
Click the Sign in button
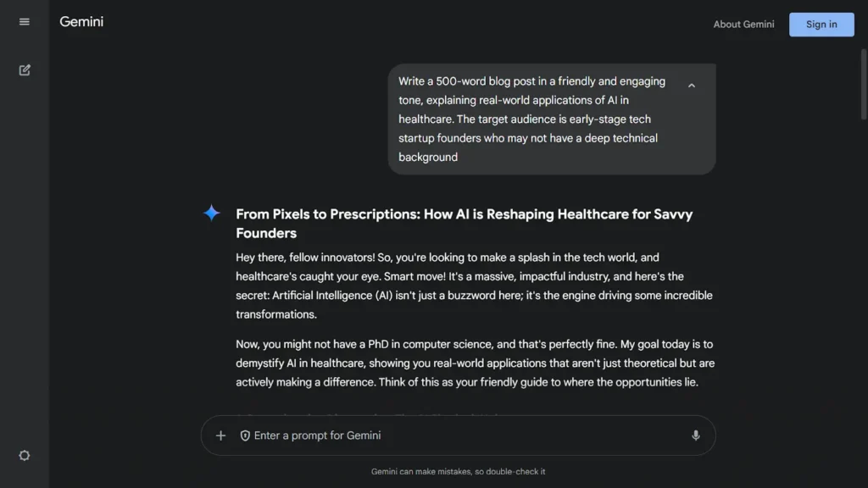821,25
